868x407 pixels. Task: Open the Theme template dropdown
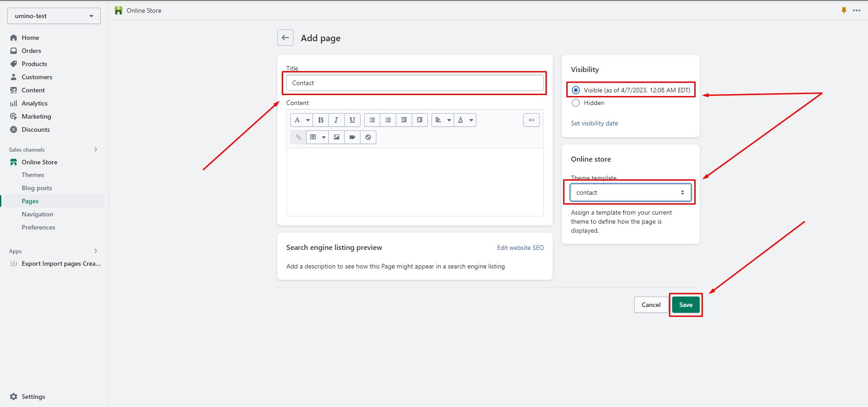click(630, 192)
